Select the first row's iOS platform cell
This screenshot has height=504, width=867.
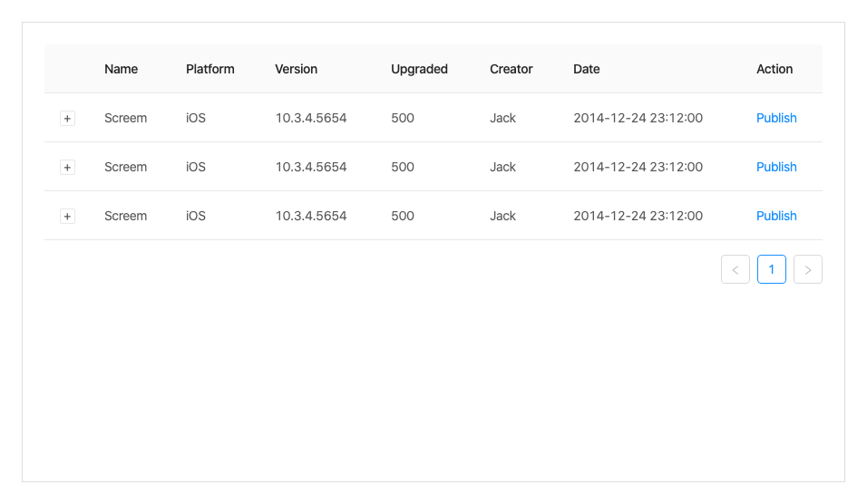point(196,118)
